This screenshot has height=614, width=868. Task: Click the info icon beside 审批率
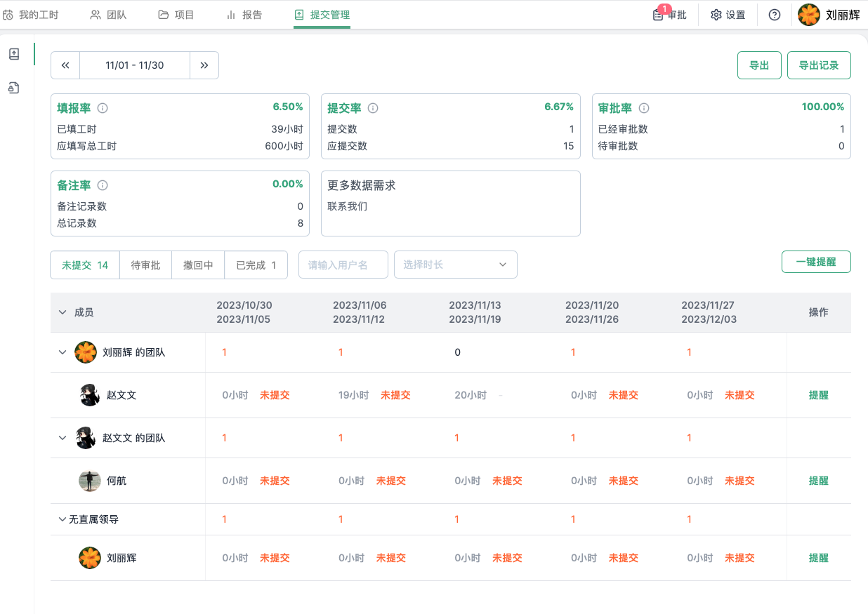pyautogui.click(x=644, y=108)
